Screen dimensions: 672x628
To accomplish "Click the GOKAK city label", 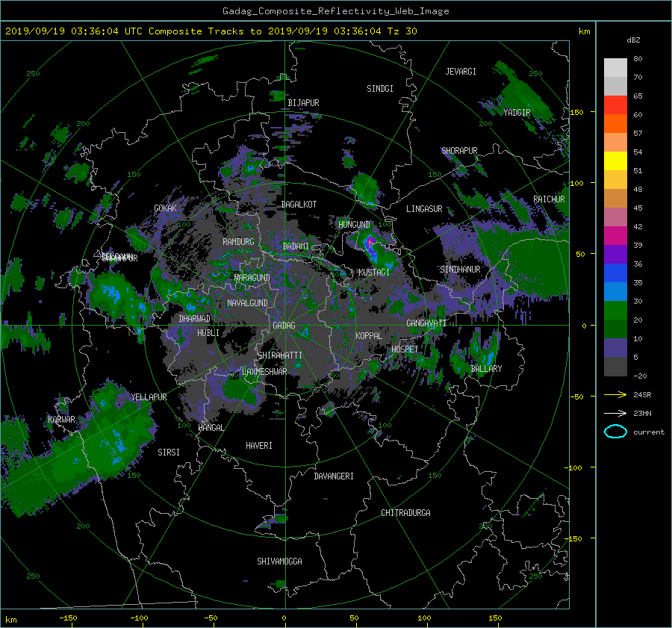I will (165, 208).
